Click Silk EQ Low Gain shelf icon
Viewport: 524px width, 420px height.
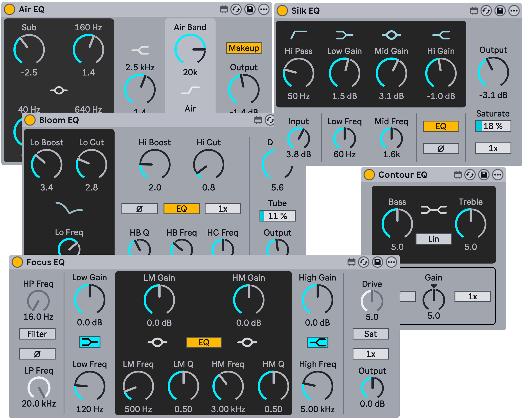[x=344, y=35]
